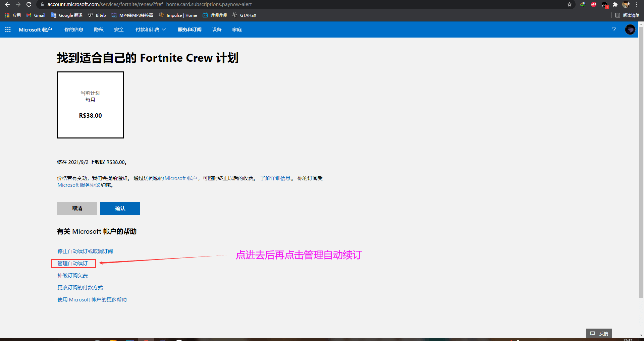Open the Google 翻译 bookmark
Screen dimensions: 644x341
tap(67, 15)
